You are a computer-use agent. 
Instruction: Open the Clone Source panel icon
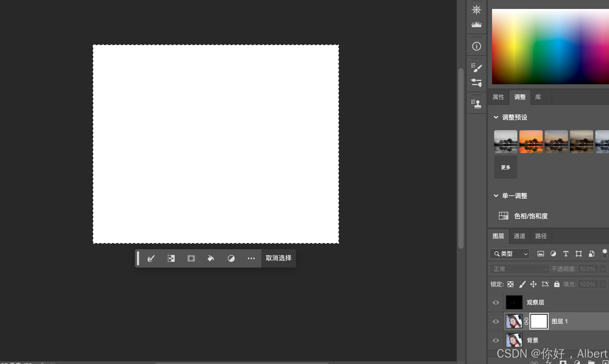point(476,104)
